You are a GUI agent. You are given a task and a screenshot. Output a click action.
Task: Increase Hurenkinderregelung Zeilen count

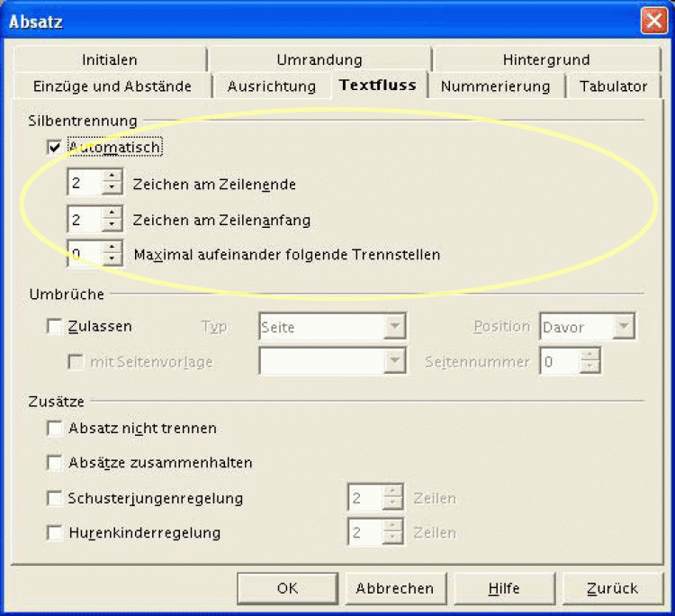[x=392, y=526]
